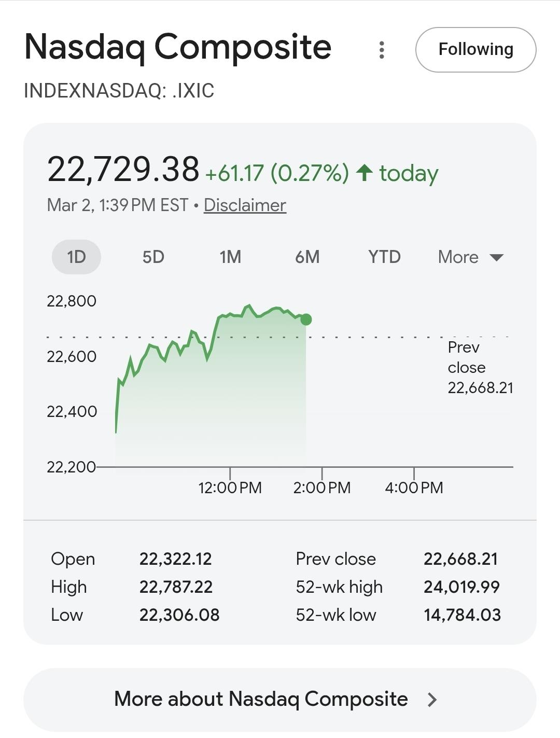The width and height of the screenshot is (560, 738).
Task: Open the Disclaimer link
Action: tap(245, 205)
